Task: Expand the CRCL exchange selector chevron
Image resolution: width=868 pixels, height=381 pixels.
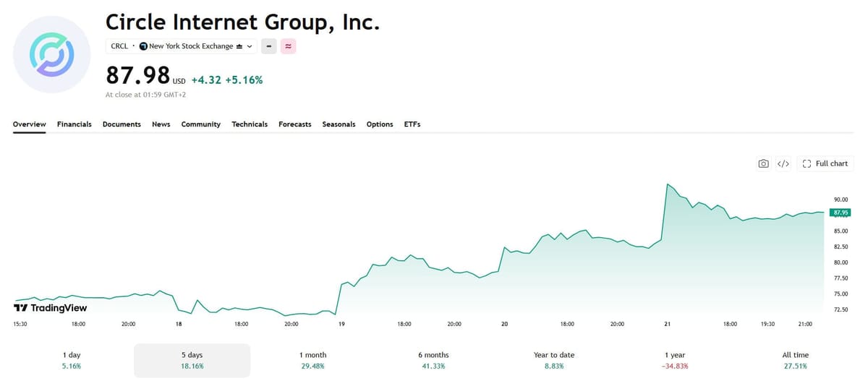Action: 250,46
